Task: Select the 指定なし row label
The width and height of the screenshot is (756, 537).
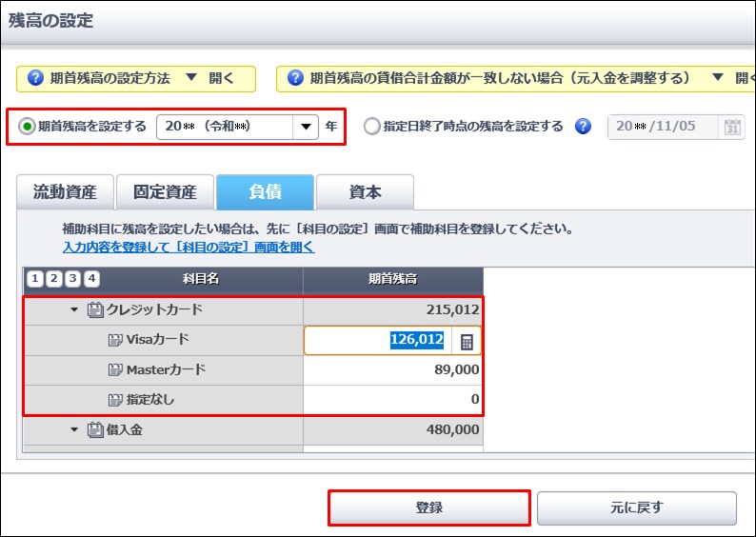Action: 149,400
